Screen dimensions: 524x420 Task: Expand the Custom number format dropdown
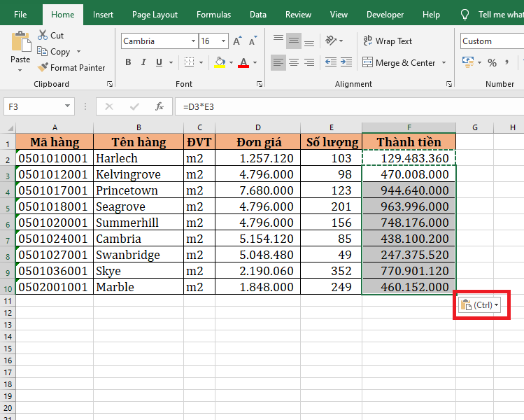click(491, 41)
